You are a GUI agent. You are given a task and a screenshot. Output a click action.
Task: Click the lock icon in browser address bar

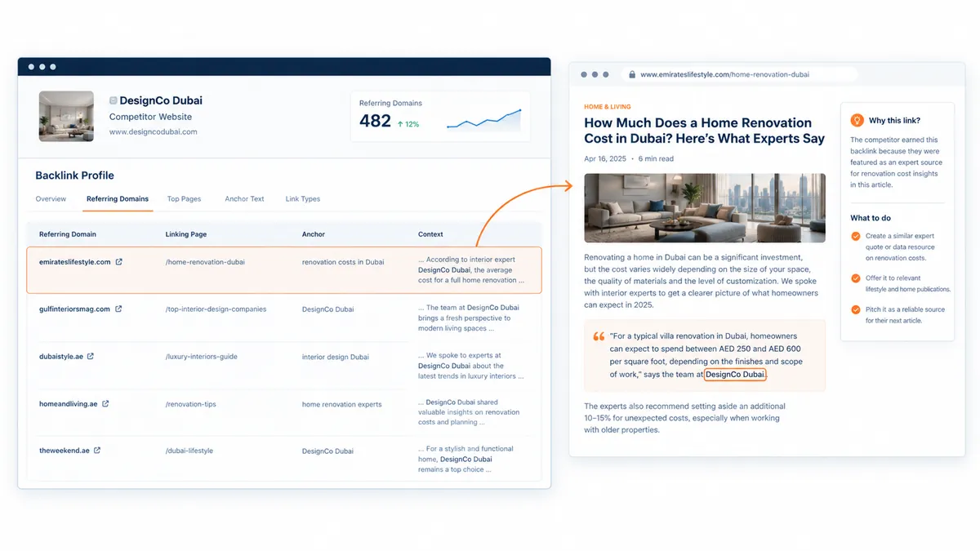pyautogui.click(x=630, y=74)
